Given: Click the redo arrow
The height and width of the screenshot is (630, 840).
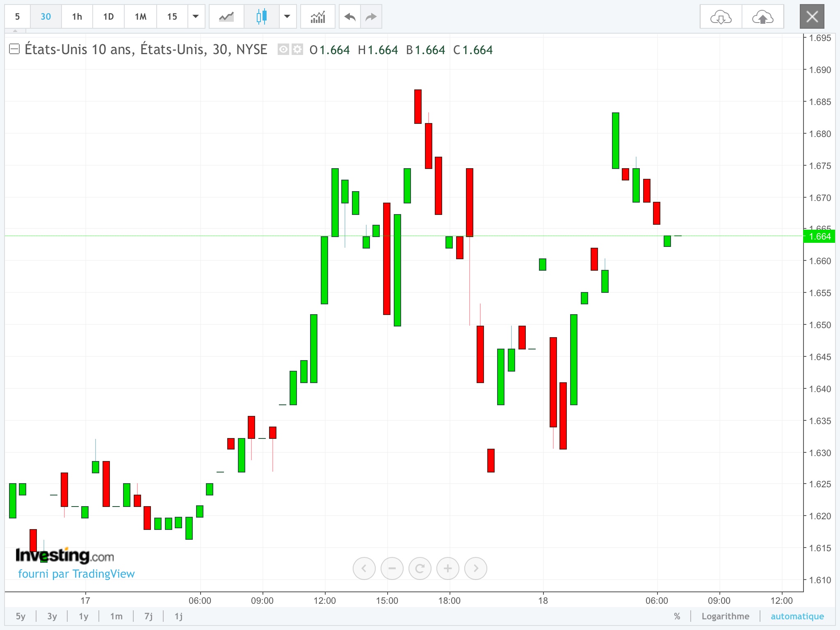Looking at the screenshot, I should pyautogui.click(x=371, y=17).
